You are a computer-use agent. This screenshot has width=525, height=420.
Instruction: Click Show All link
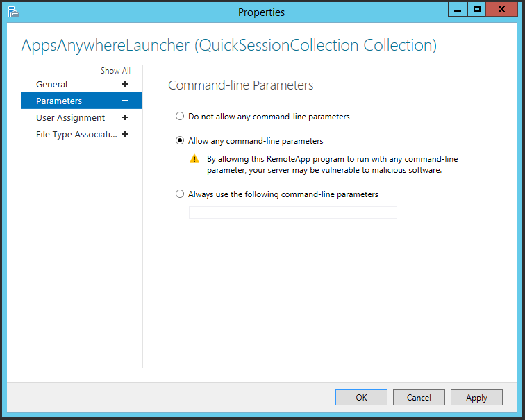(115, 71)
